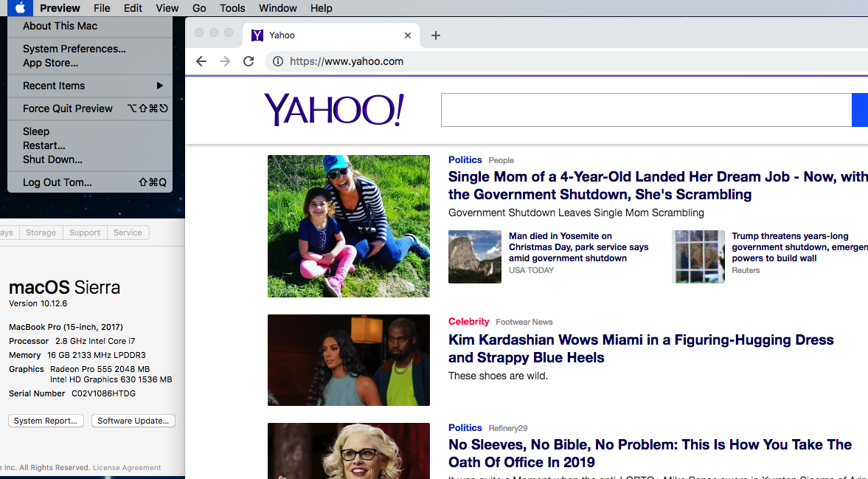Open the File menu
This screenshot has width=868, height=479.
point(102,8)
